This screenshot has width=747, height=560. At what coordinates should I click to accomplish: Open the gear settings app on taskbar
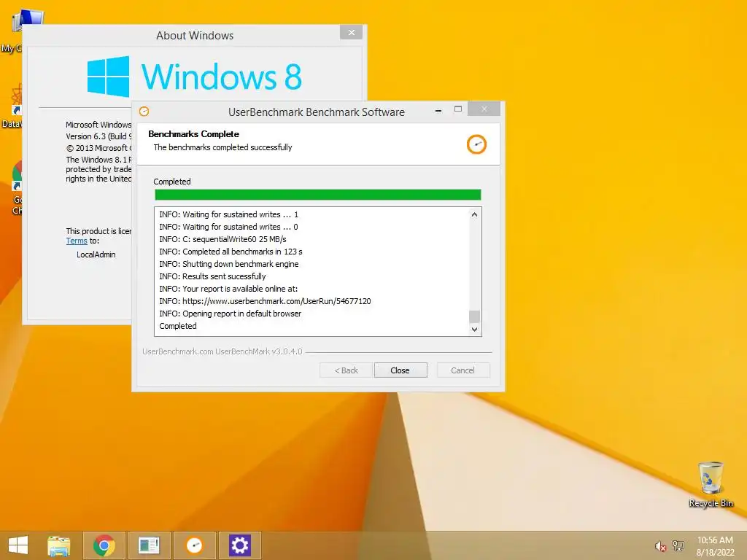pos(239,545)
